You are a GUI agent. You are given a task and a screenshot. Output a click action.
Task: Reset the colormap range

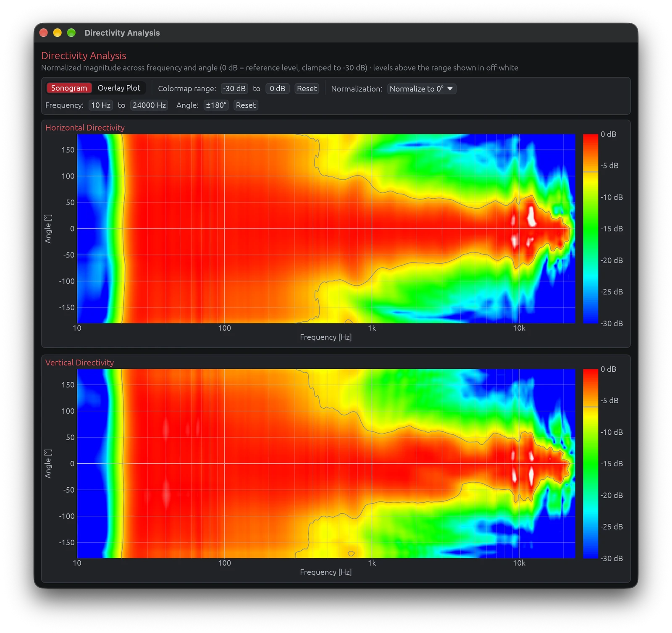point(307,89)
